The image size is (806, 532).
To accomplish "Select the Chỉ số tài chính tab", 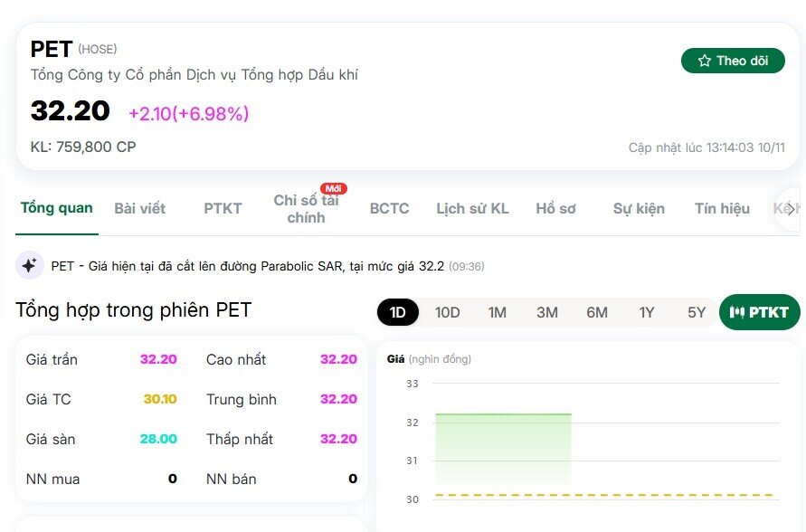I will [307, 208].
